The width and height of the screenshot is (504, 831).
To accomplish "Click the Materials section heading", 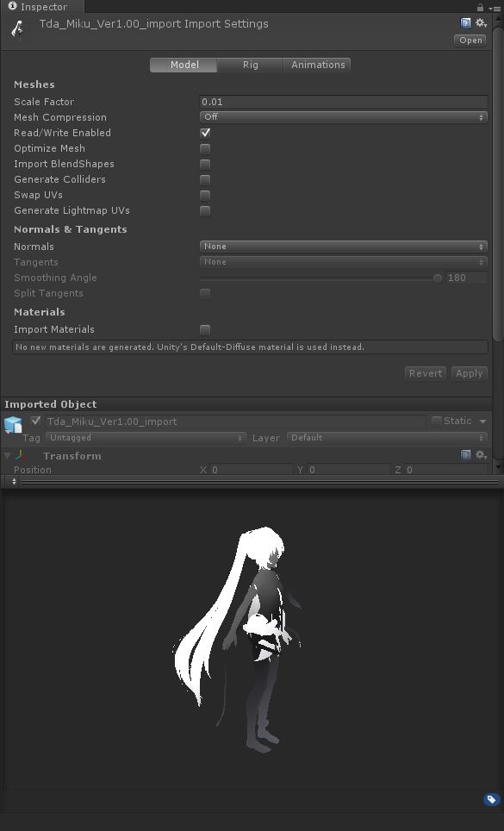I will (39, 312).
